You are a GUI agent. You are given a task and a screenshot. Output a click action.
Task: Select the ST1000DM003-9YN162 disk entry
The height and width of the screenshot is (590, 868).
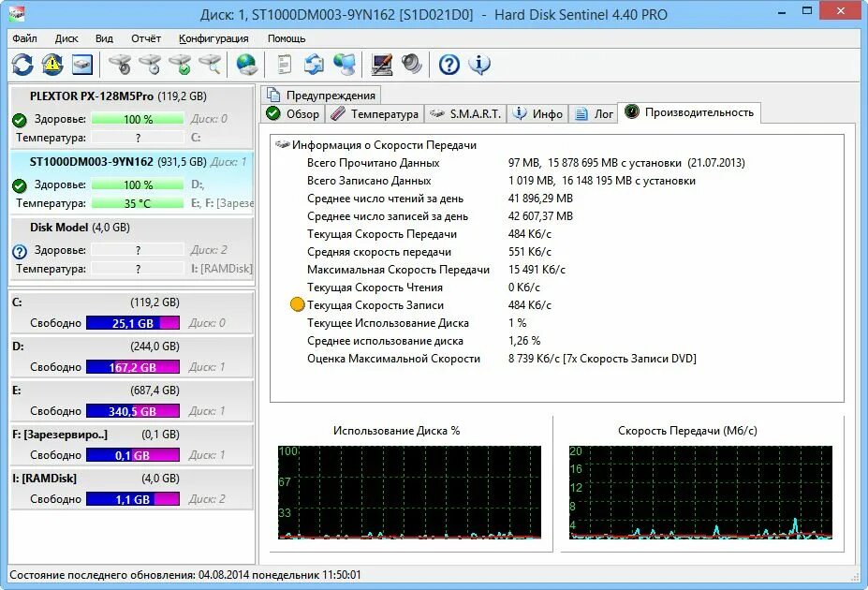tap(132, 183)
